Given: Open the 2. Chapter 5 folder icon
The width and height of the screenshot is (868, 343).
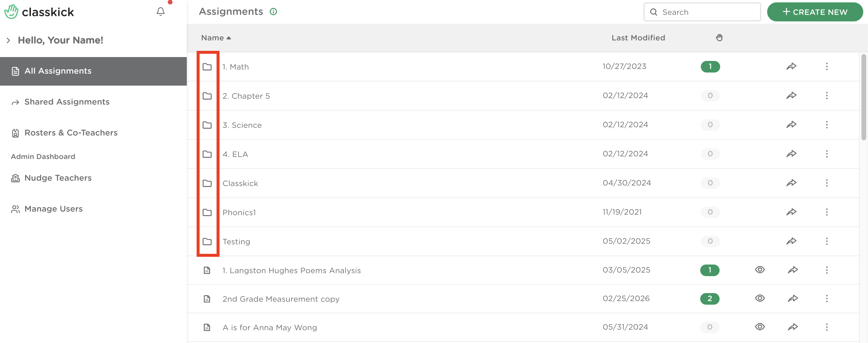Looking at the screenshot, I should [x=207, y=96].
